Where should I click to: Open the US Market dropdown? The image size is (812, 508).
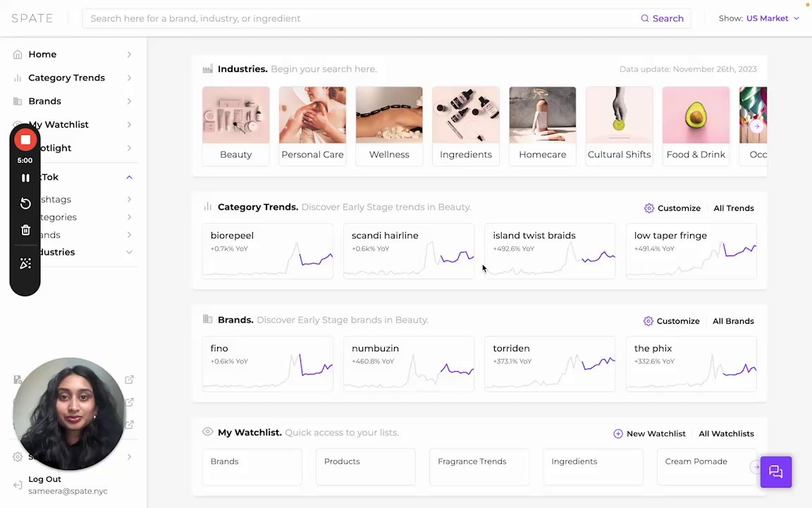coord(772,18)
